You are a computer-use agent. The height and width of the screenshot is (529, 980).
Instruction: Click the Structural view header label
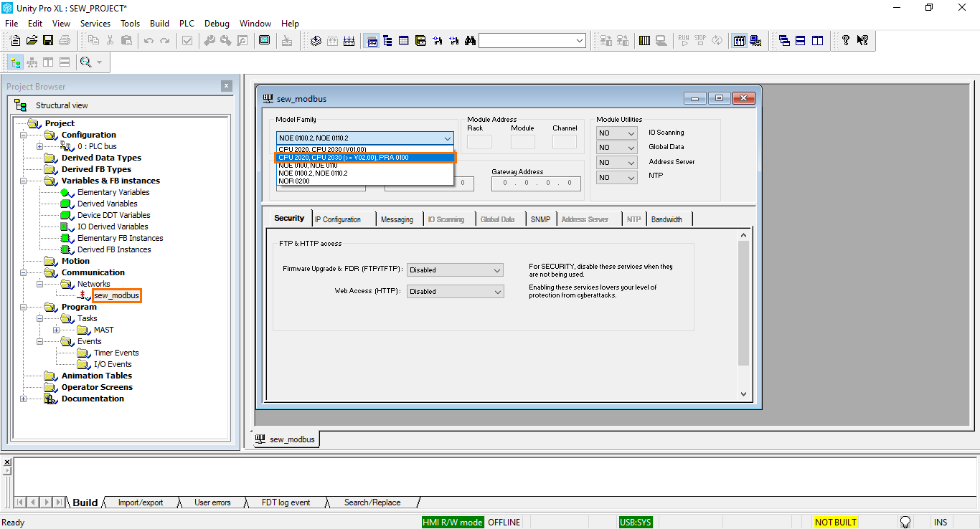click(62, 105)
